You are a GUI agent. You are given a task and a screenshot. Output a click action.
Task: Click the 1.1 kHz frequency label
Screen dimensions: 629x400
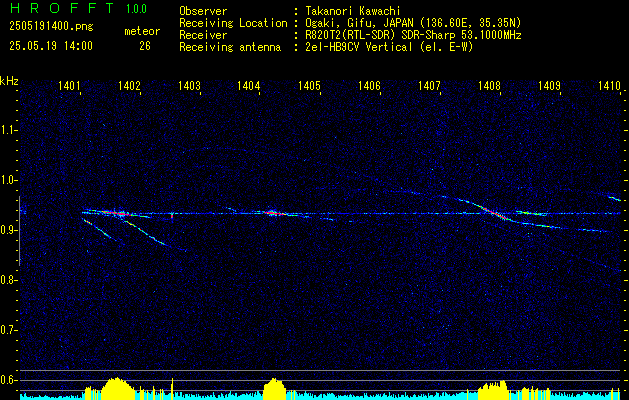point(8,130)
